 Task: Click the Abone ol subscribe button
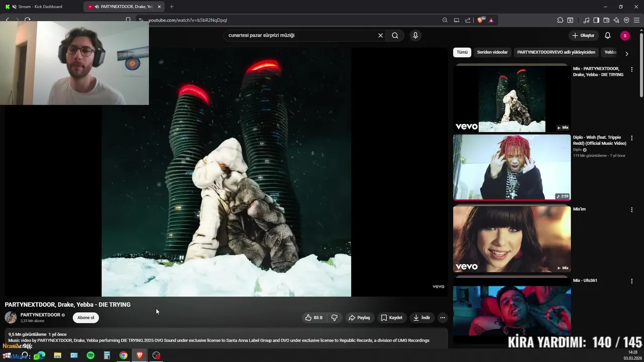(86, 318)
